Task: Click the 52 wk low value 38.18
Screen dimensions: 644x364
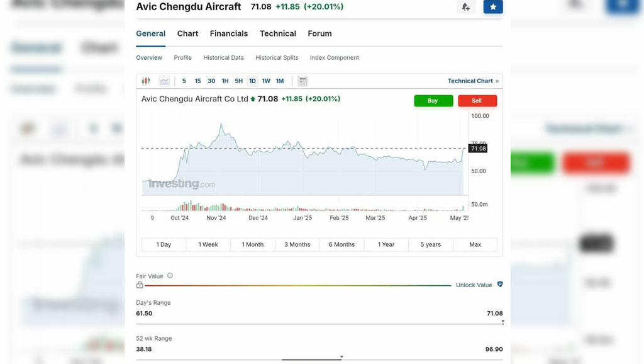Action: coord(144,349)
